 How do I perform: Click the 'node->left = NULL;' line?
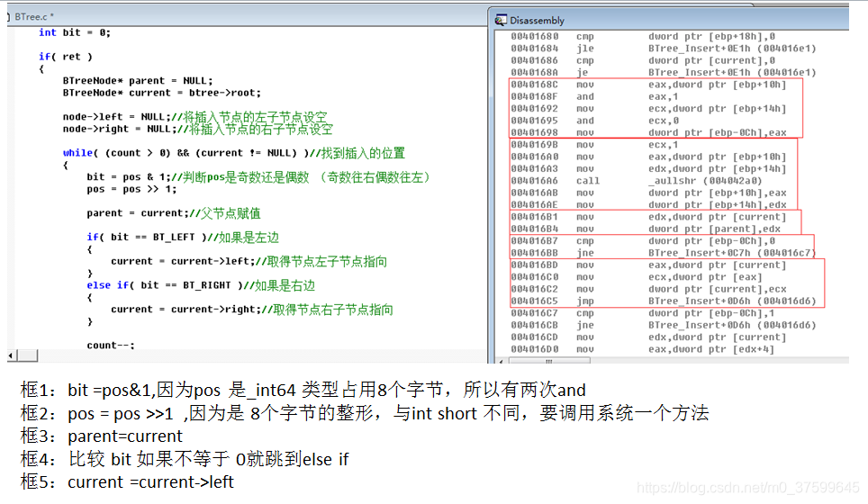(x=194, y=117)
